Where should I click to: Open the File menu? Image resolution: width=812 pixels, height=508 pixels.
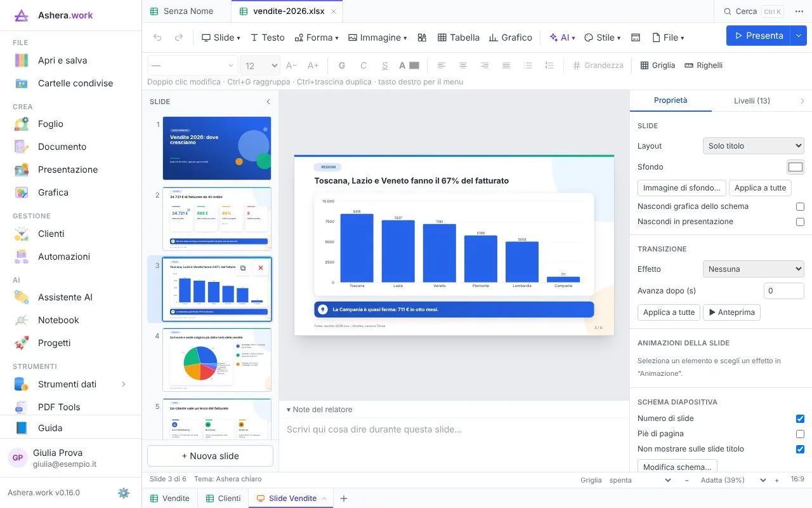point(668,37)
